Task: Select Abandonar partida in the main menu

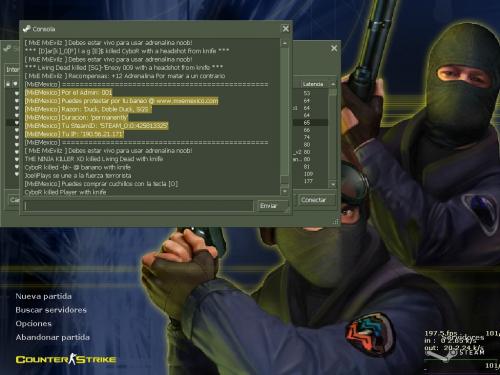Action: [x=52, y=337]
